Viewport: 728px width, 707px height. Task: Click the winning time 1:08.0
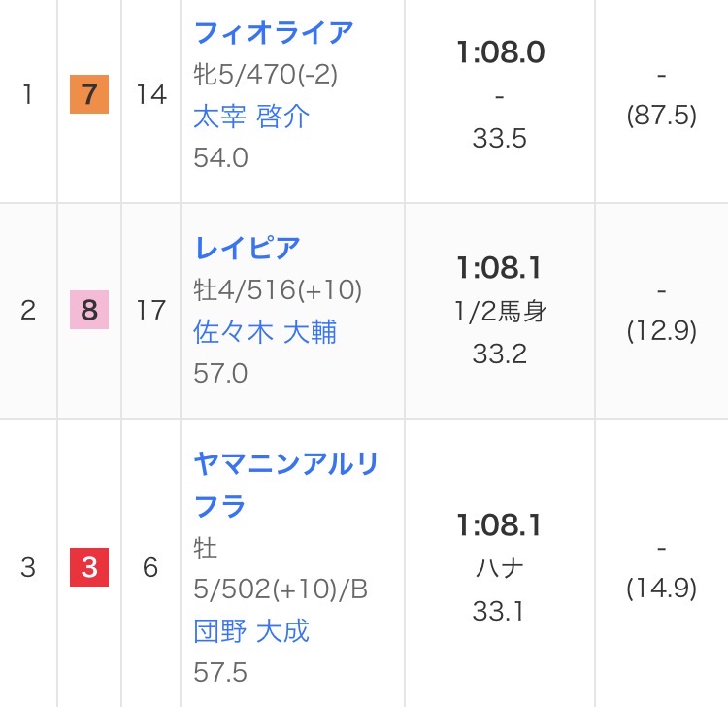(499, 52)
